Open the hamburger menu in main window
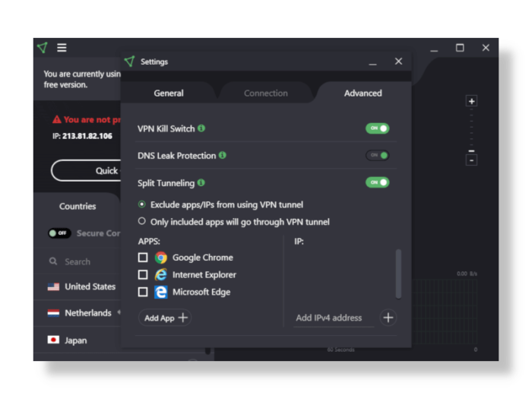532x399 pixels. click(62, 47)
